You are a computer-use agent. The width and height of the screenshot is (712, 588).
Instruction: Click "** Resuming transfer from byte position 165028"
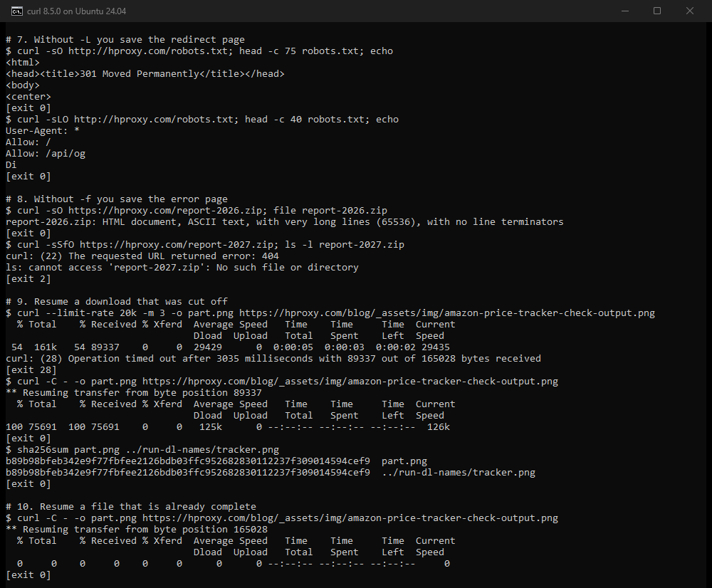pos(137,530)
